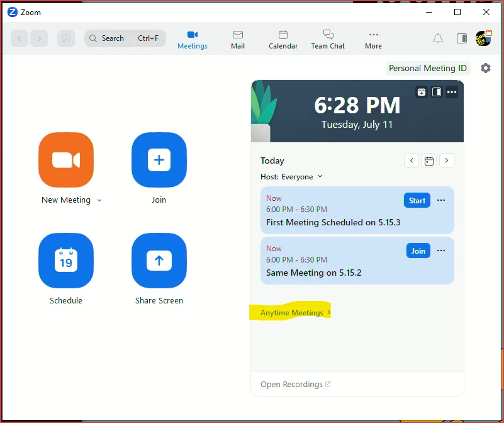The image size is (504, 423).
Task: Open three-dot menu on clock banner
Action: pos(452,93)
